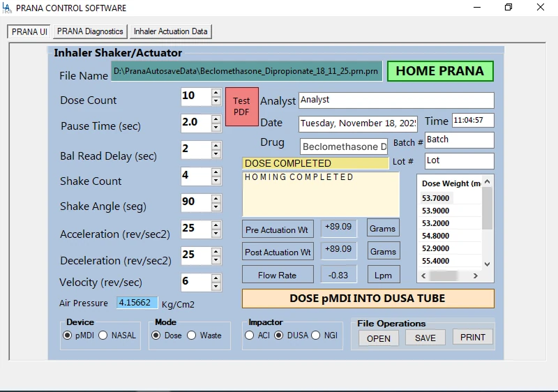Click the Dose Weight column header

[x=451, y=183]
